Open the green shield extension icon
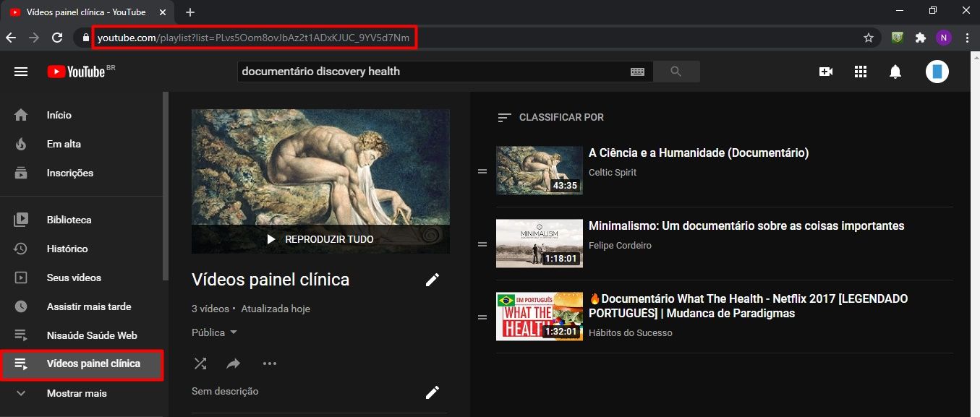 [x=898, y=38]
